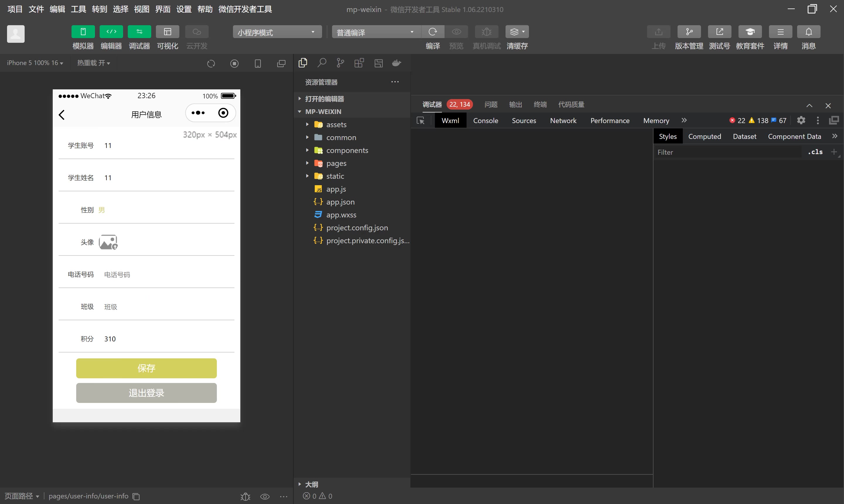This screenshot has width=844, height=504.
Task: Switch to the Console tab
Action: click(485, 120)
